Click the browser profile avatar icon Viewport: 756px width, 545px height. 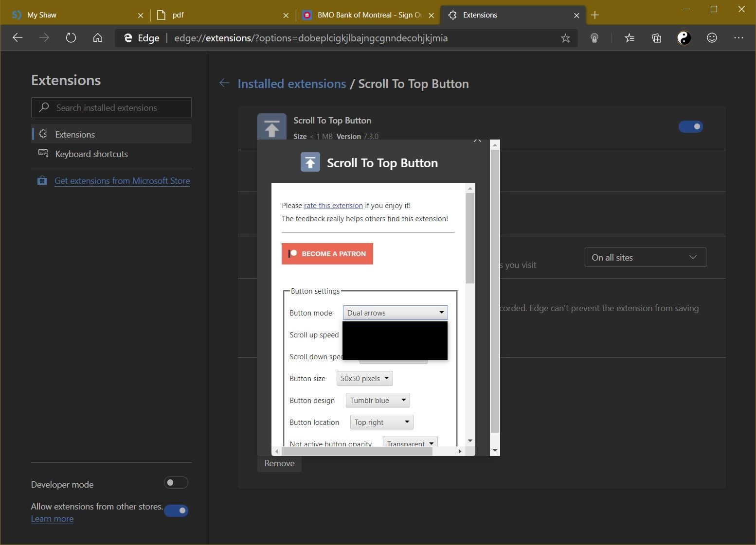coord(684,37)
